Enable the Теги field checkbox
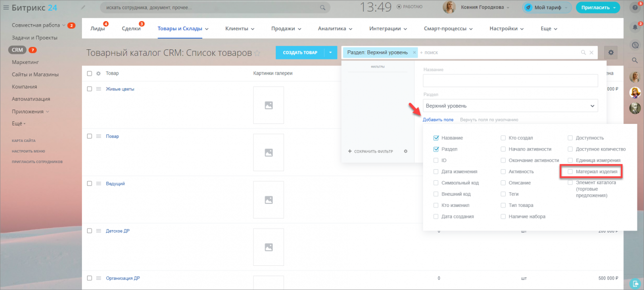This screenshot has width=644, height=290. pos(503,194)
